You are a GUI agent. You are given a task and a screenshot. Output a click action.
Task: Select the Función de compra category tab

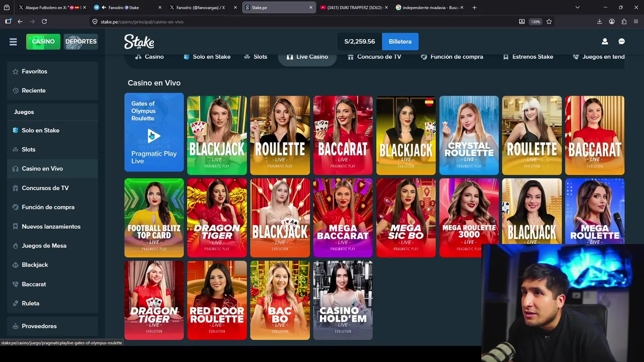click(x=452, y=57)
